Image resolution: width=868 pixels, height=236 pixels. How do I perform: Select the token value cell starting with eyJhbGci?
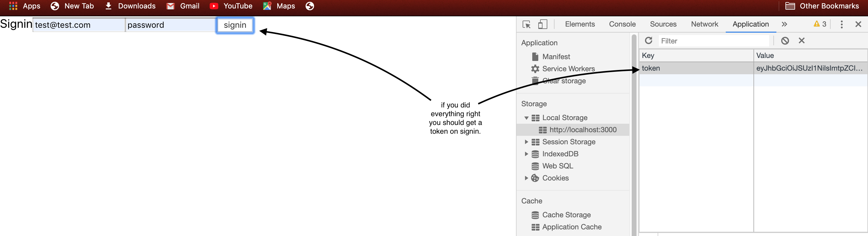(810, 68)
